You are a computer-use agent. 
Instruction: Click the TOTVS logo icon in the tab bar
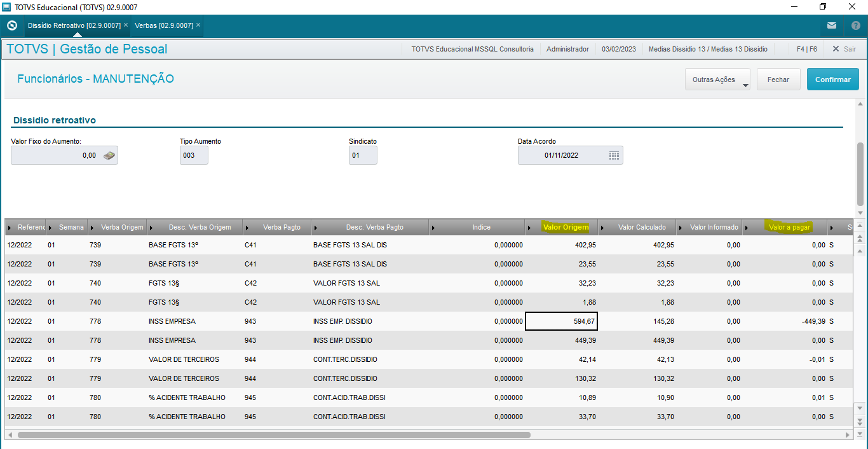(x=11, y=25)
